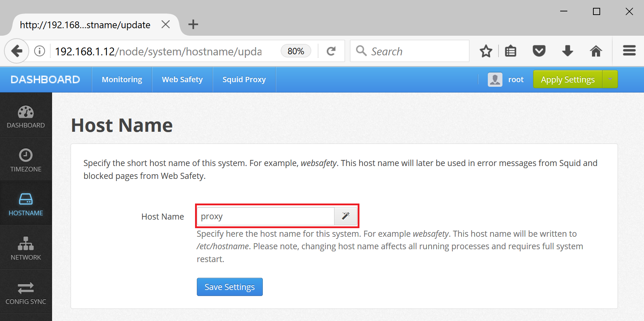Click the Apply Settings button

click(568, 79)
